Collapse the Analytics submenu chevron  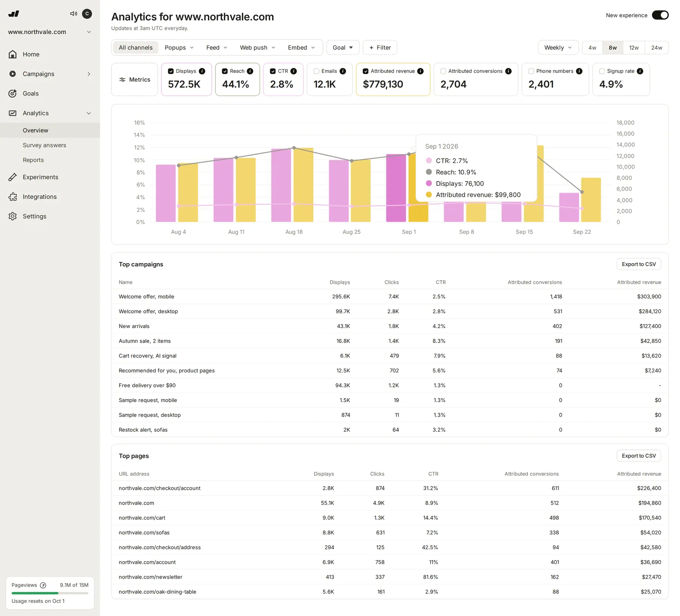tap(89, 113)
